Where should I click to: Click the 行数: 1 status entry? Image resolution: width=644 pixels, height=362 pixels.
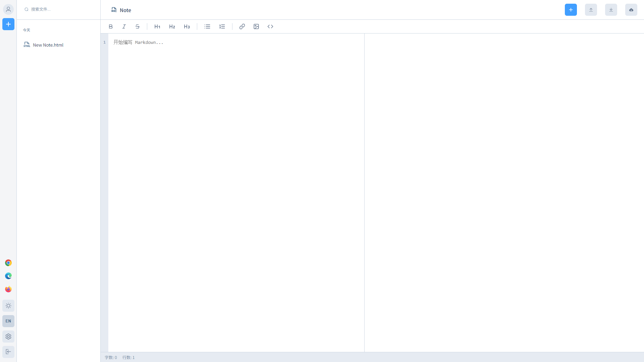coord(128,357)
